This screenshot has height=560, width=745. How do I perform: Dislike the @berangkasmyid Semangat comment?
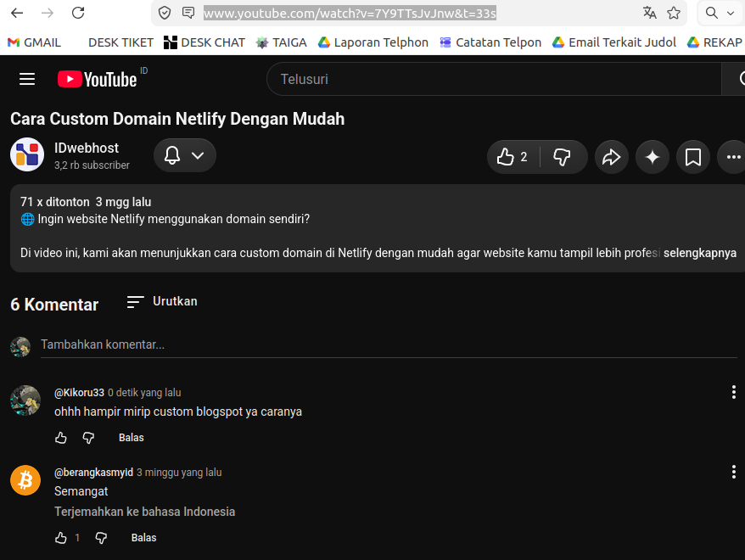click(101, 538)
